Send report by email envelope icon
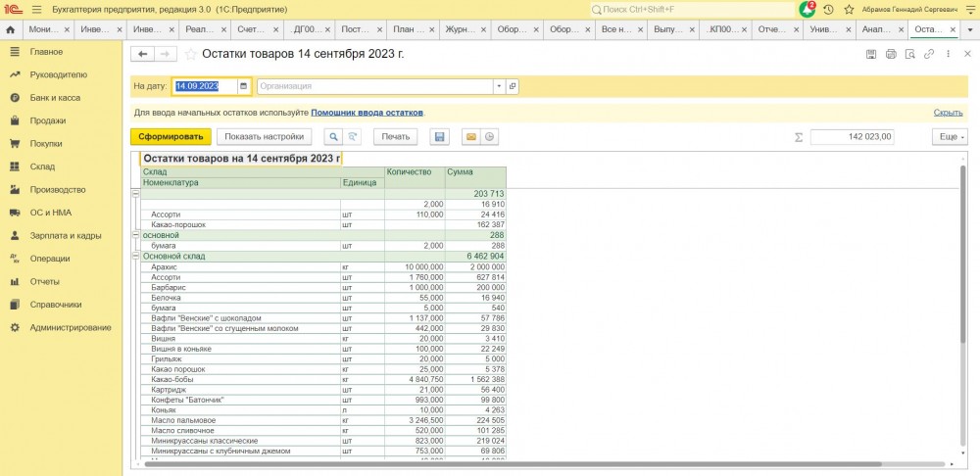The width and height of the screenshot is (980, 476). 470,137
